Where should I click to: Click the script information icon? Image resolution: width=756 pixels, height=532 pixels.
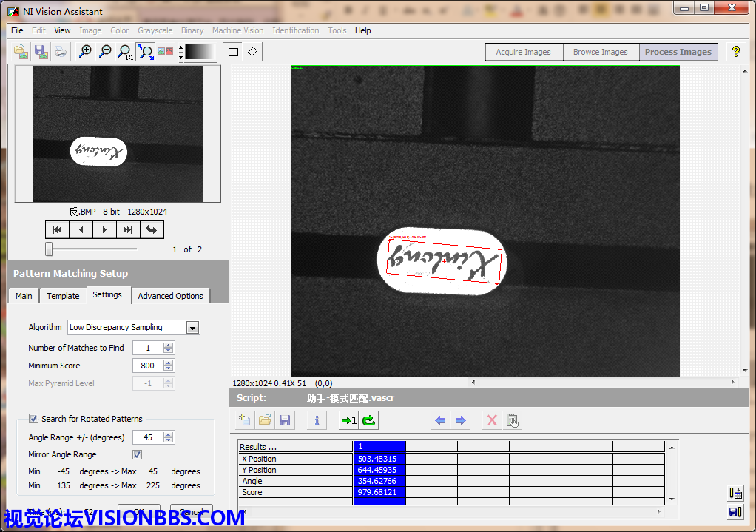pyautogui.click(x=317, y=421)
